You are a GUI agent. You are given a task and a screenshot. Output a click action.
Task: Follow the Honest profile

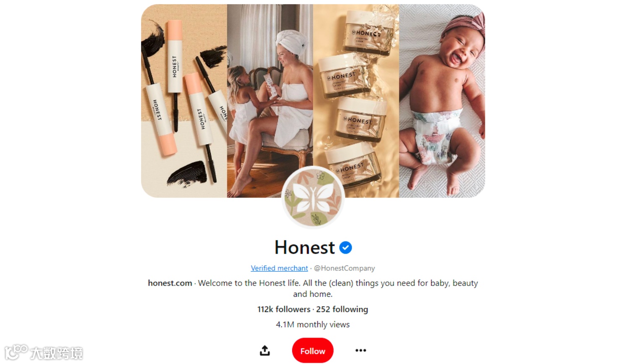pyautogui.click(x=313, y=351)
